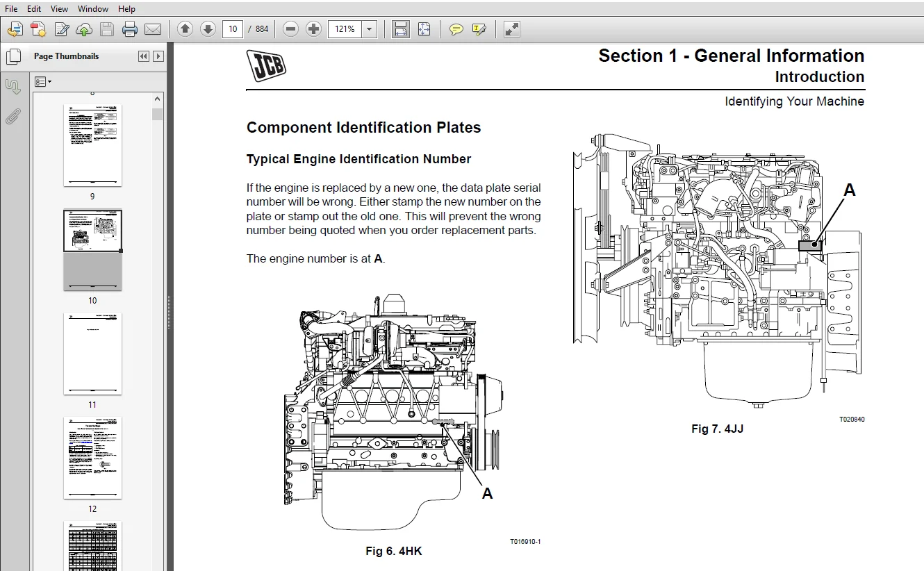Screen dimensions: 924x571
Task: Click the Attachments paperclip panel icon
Action: point(13,116)
